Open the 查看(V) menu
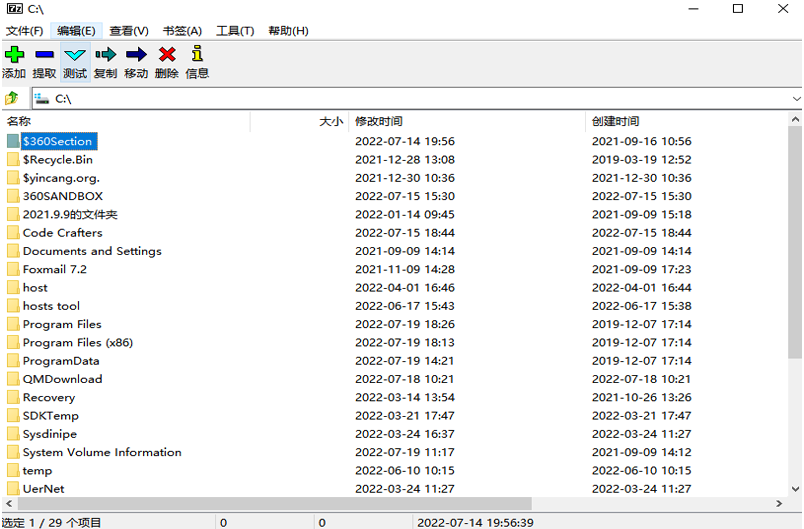The height and width of the screenshot is (529, 804). [129, 31]
